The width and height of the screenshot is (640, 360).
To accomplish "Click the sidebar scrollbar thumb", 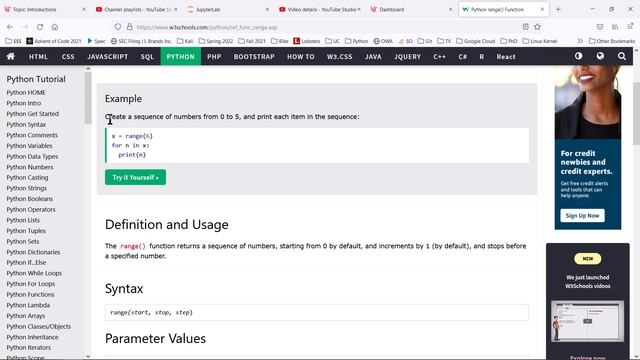I will (x=88, y=98).
